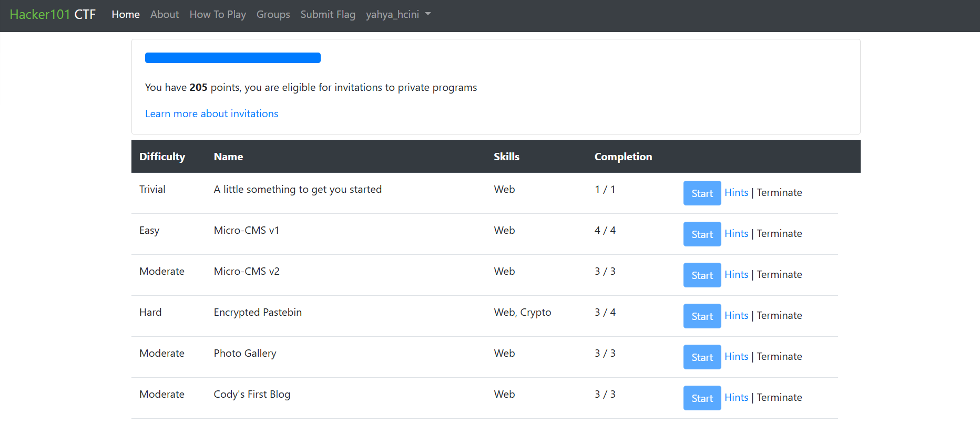Start the Micro-CMS v1 challenge
The height and width of the screenshot is (424, 980).
(702, 234)
